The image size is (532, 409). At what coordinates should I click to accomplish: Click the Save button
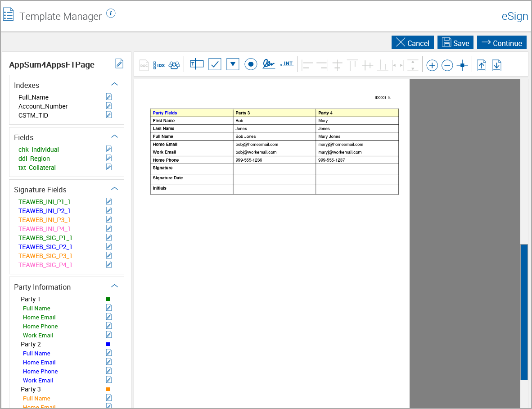tap(455, 42)
